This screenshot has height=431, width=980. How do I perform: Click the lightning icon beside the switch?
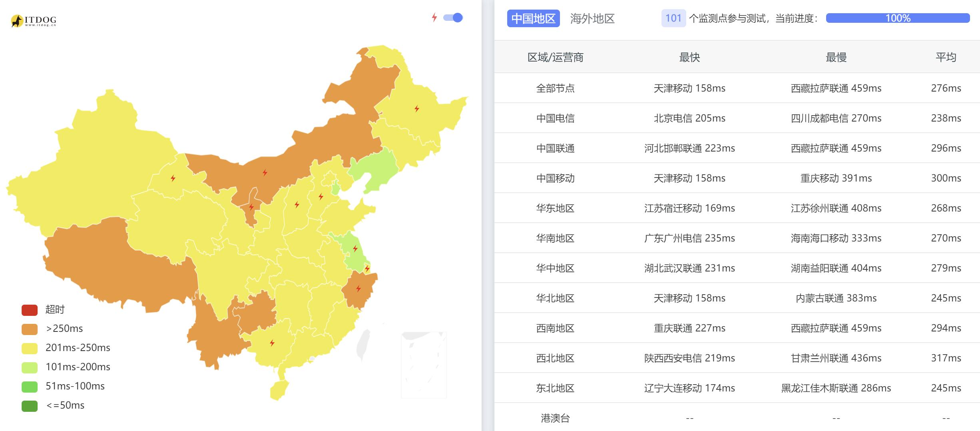click(x=434, y=18)
